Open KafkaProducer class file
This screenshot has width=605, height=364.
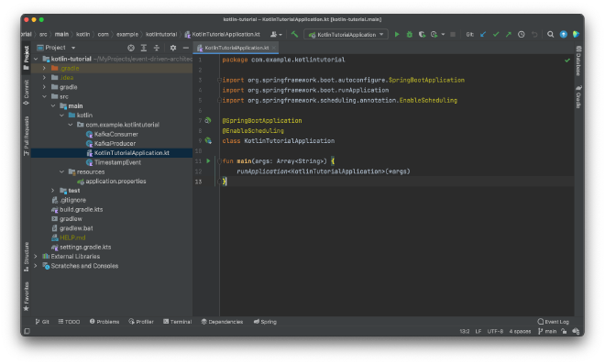111,144
